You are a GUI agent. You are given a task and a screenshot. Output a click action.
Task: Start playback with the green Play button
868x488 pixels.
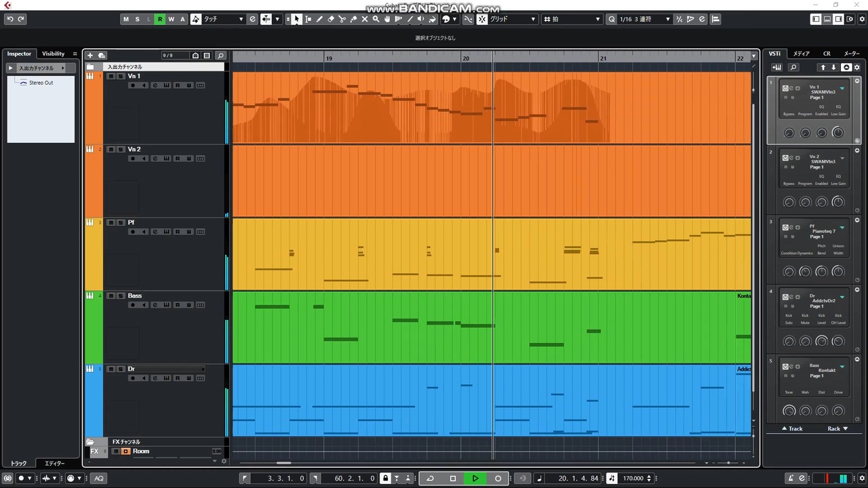[475, 479]
